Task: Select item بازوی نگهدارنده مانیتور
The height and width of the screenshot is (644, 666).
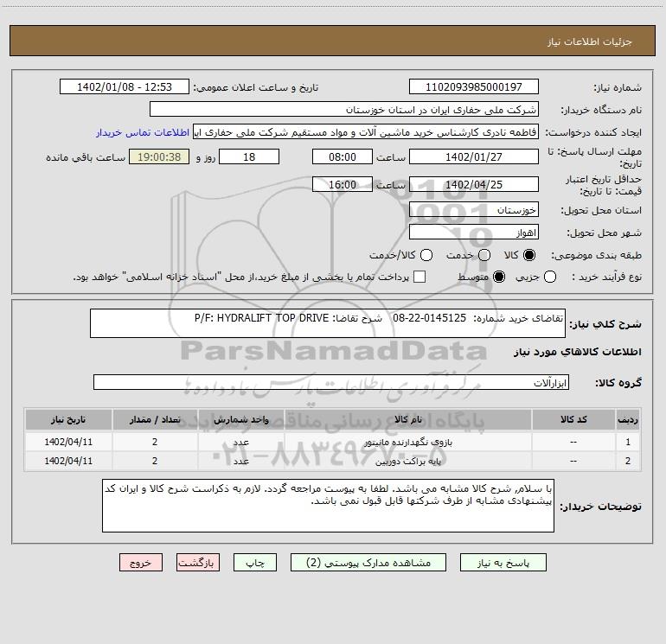Action: tap(407, 442)
